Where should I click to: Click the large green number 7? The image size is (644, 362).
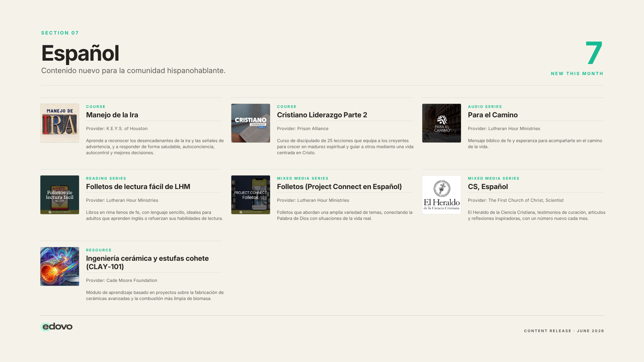click(x=594, y=53)
